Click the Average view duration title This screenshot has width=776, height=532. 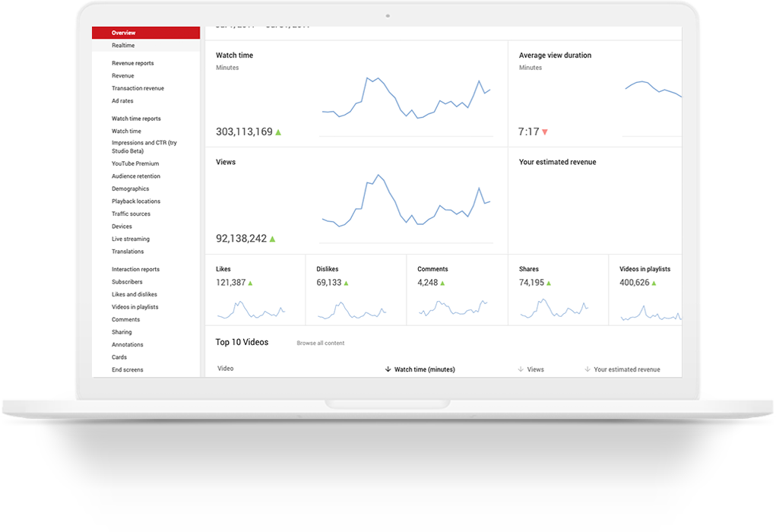pyautogui.click(x=556, y=55)
